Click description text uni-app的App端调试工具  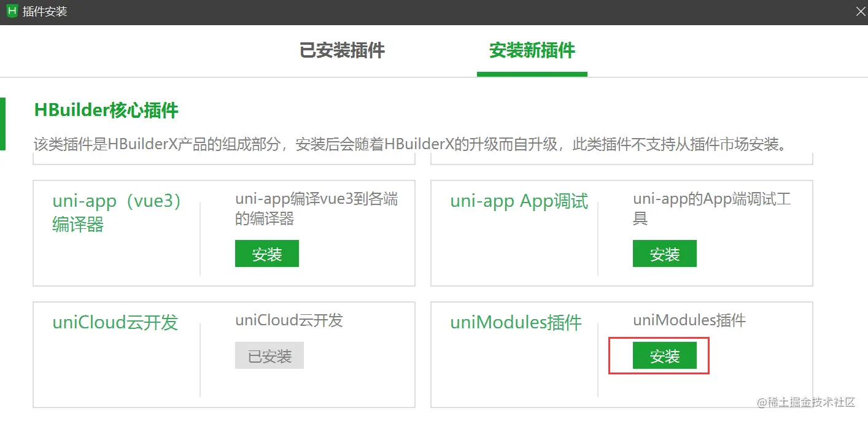[712, 209]
